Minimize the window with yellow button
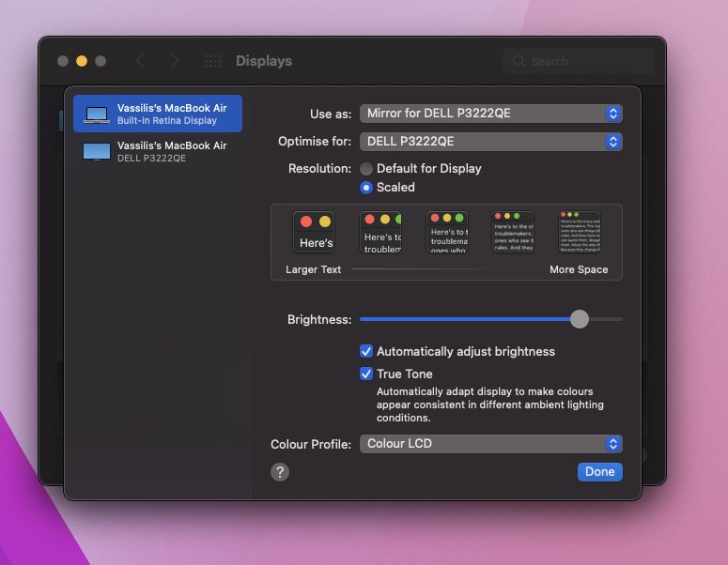 click(82, 61)
